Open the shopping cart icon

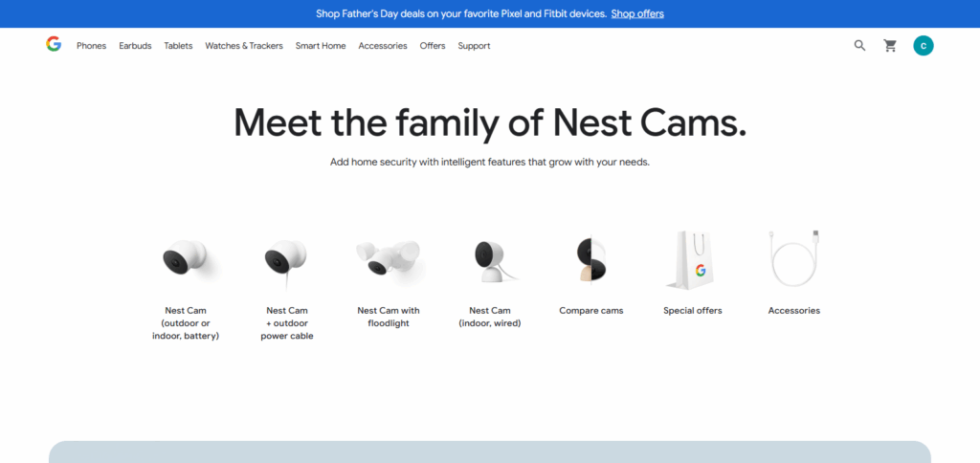tap(890, 46)
